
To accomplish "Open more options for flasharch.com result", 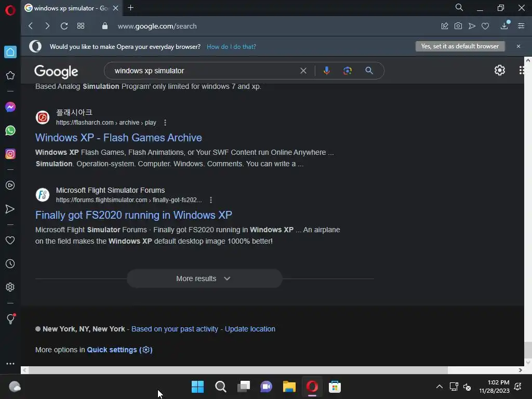I will (x=165, y=123).
